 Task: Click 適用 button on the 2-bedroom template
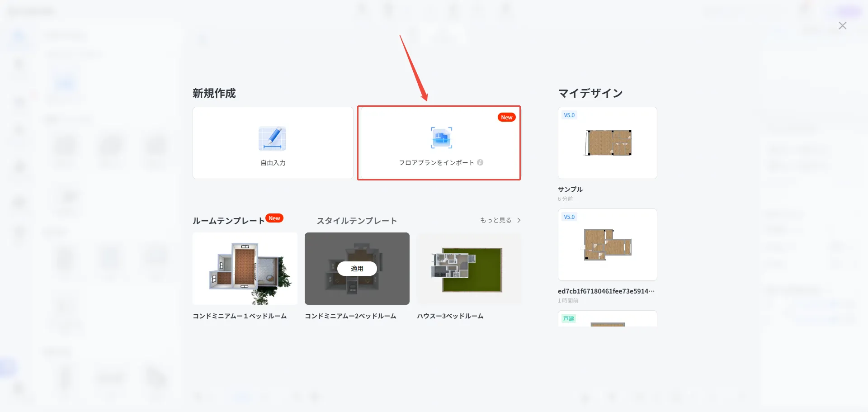357,269
